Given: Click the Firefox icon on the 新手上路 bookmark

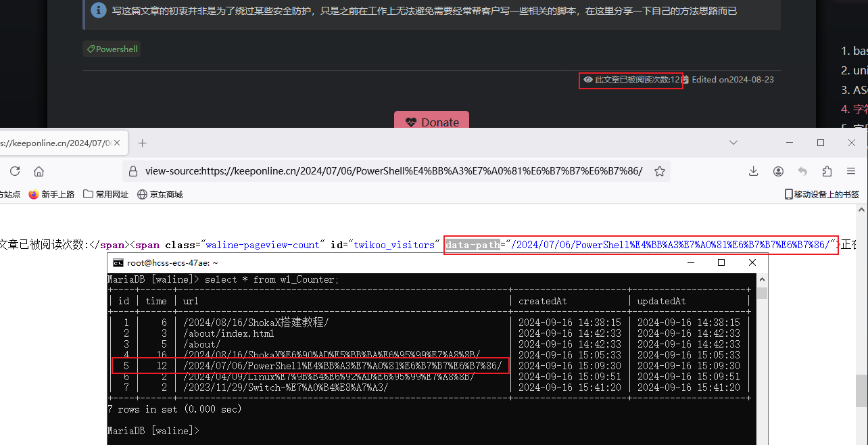Looking at the screenshot, I should (x=34, y=195).
